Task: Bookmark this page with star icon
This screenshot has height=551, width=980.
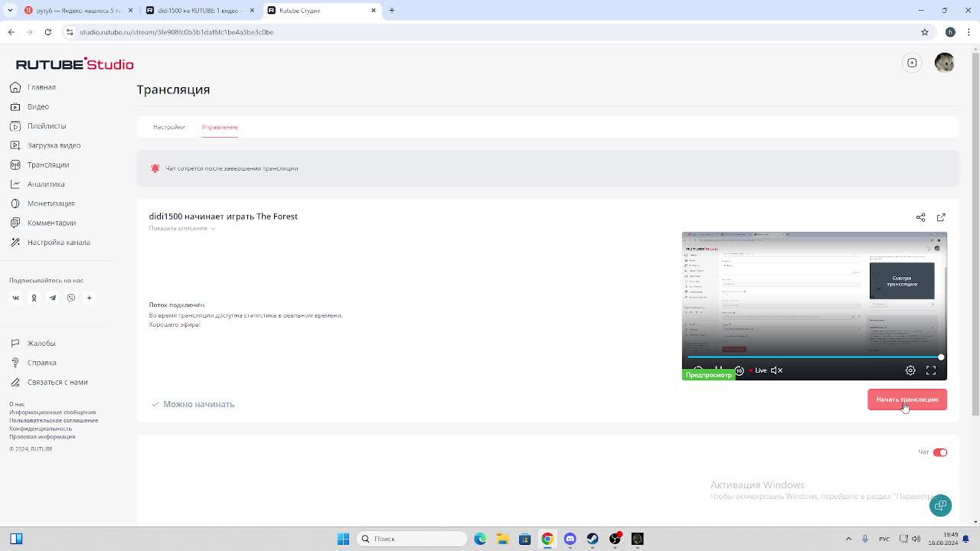Action: (925, 32)
